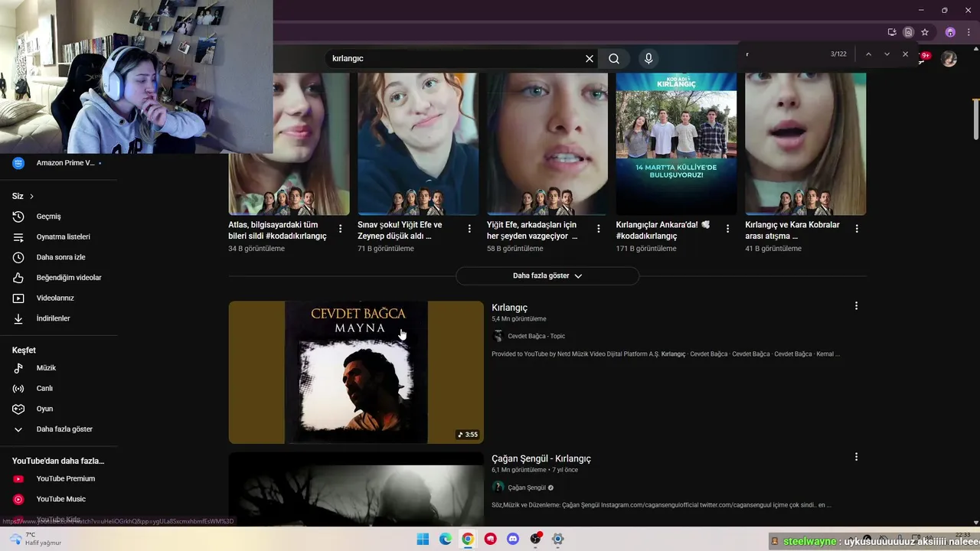The image size is (980, 551).
Task: Open three-dot menu for Kırlangıç video
Action: coord(856,306)
